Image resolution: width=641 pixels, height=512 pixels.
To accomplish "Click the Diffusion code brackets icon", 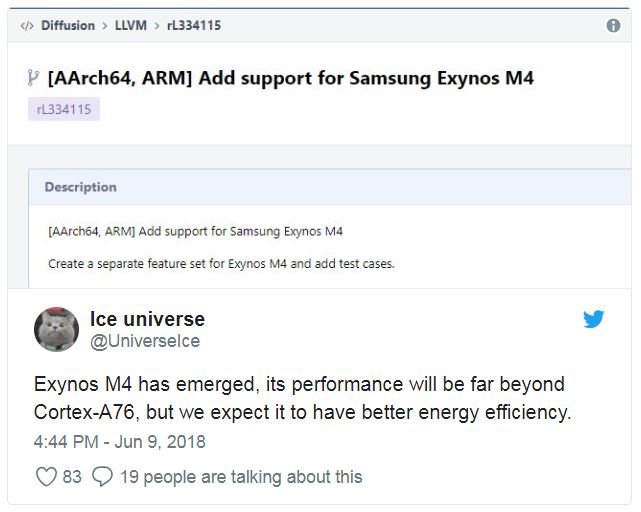I will pyautogui.click(x=27, y=26).
